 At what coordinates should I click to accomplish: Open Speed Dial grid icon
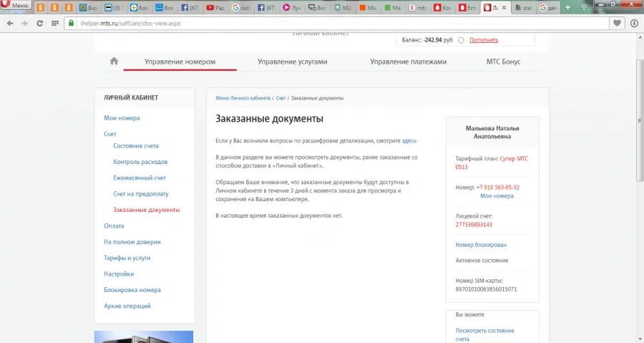(x=55, y=24)
